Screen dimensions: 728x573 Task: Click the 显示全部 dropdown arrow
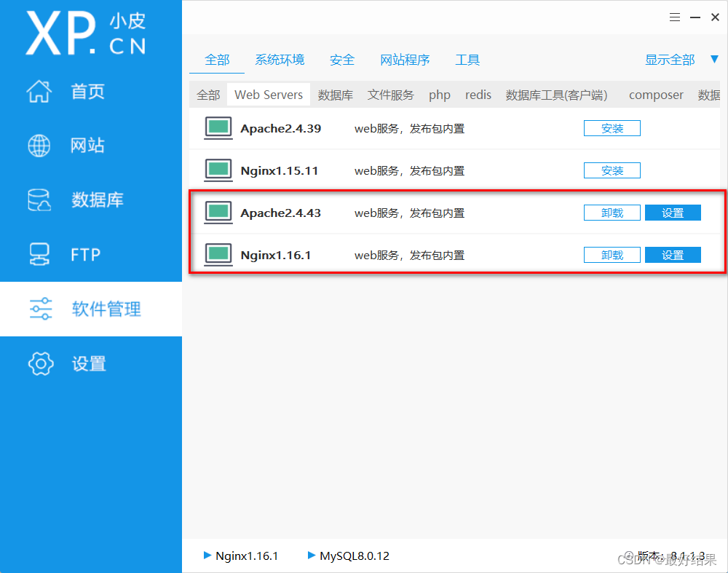(x=715, y=60)
